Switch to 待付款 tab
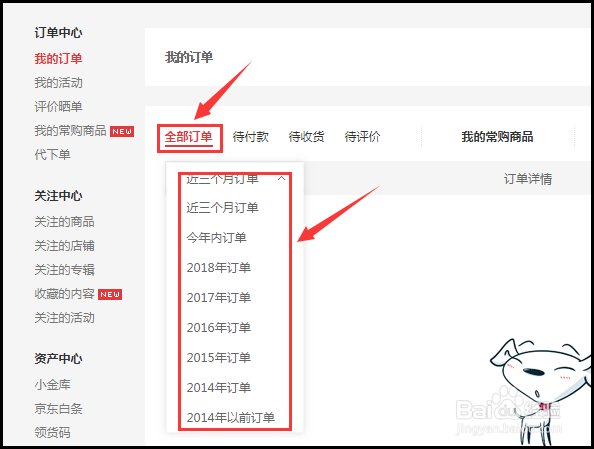 (x=250, y=137)
